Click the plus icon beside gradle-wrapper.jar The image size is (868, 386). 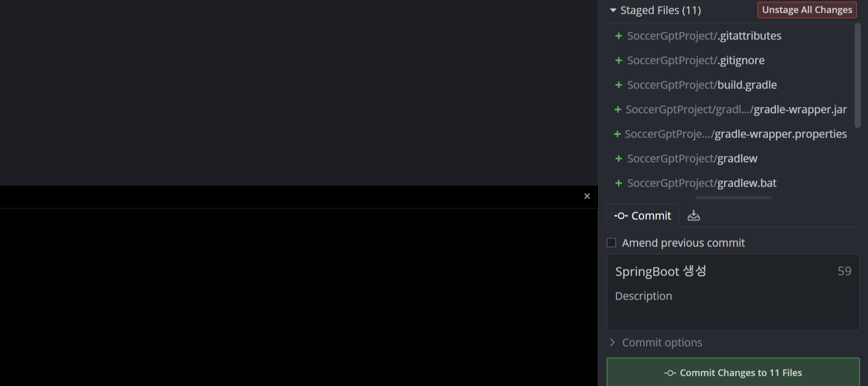(x=618, y=109)
